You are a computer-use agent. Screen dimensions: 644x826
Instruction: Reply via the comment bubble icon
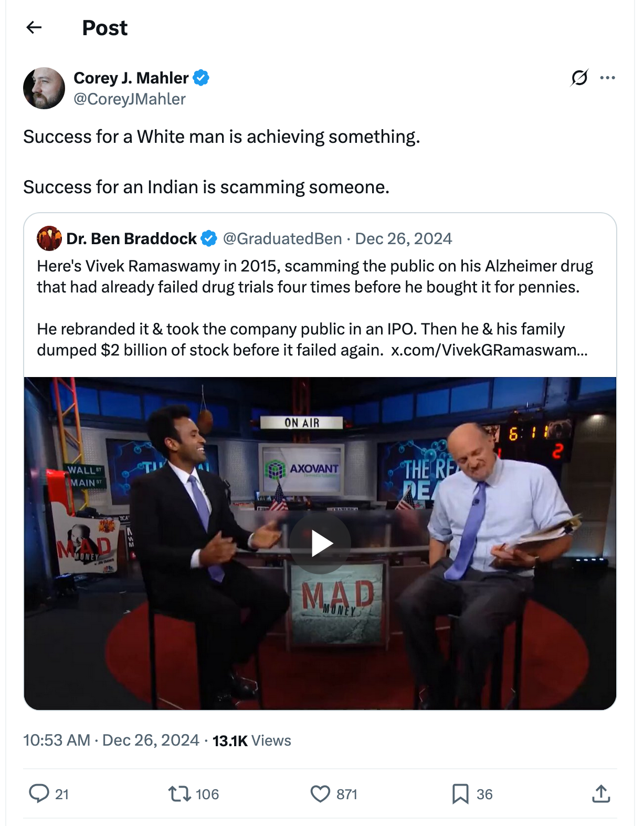[39, 793]
